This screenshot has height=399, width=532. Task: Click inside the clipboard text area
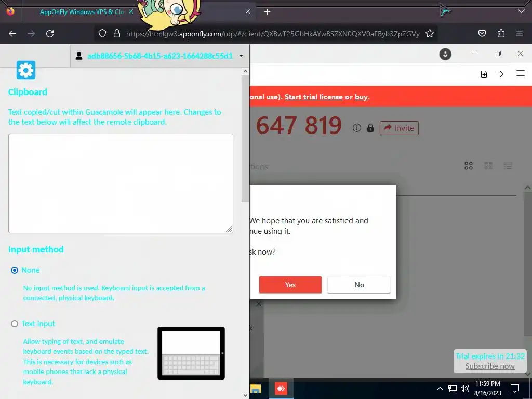tap(121, 183)
